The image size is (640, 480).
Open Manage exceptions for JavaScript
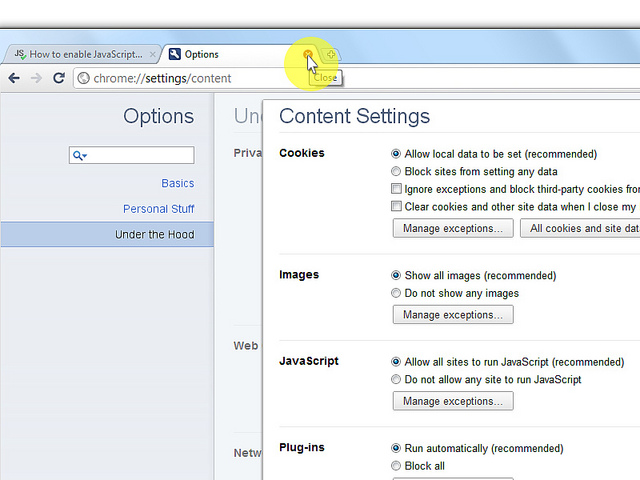tap(453, 401)
